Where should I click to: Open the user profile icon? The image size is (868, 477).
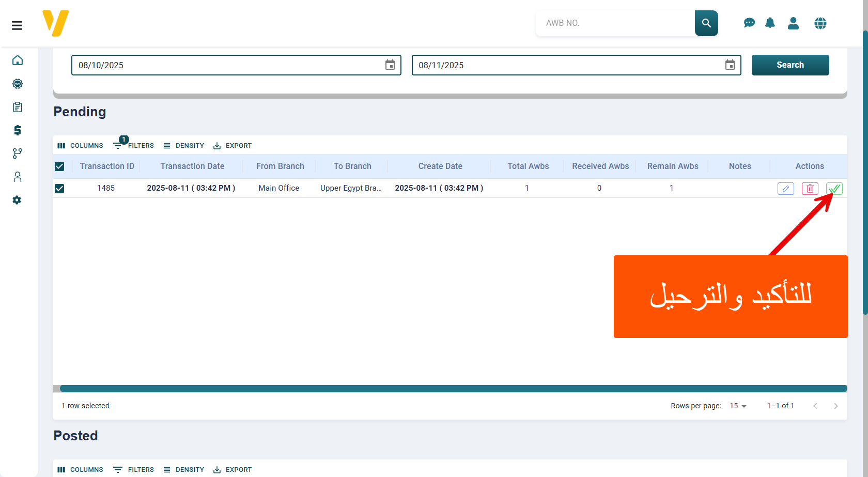[x=793, y=23]
